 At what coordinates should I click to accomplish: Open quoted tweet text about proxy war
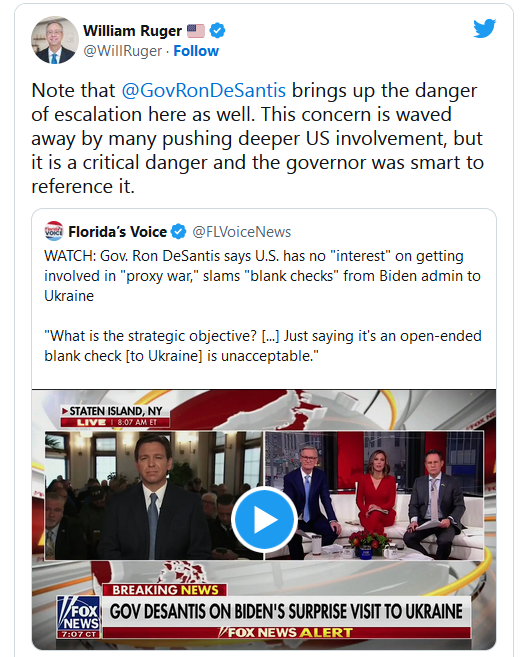(x=262, y=276)
